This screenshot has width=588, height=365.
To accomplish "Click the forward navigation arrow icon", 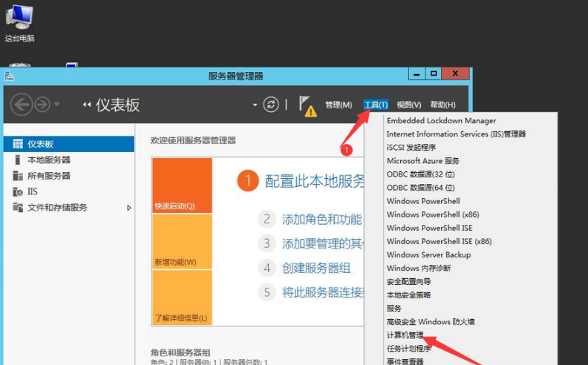I will point(42,105).
